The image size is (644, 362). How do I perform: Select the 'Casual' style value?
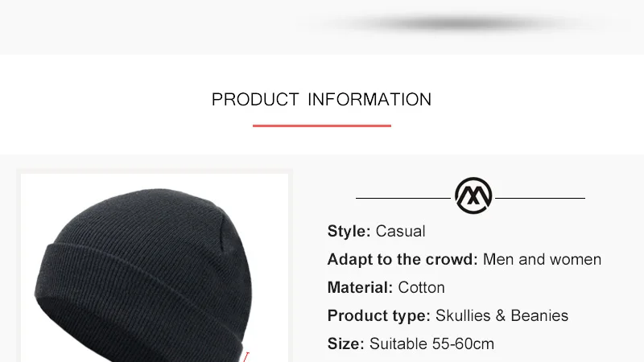tap(400, 231)
